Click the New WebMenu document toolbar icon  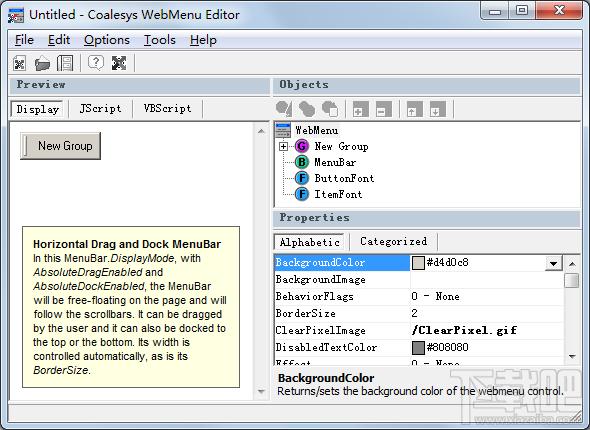(x=19, y=63)
